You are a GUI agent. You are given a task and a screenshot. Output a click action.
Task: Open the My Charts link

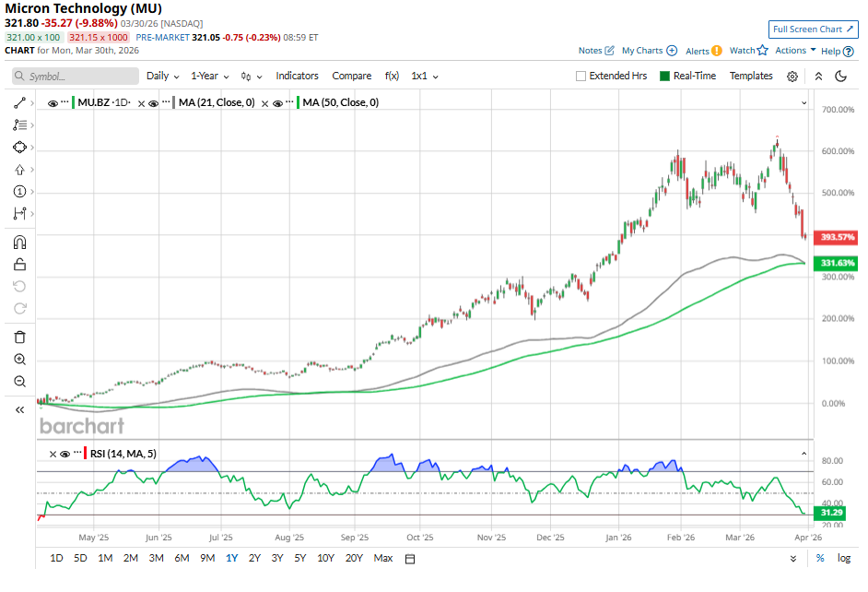(649, 51)
